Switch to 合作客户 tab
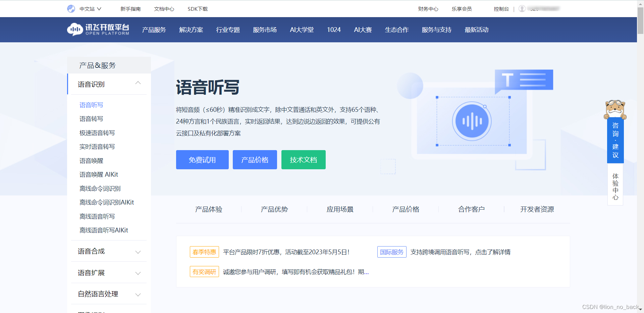 (472, 210)
